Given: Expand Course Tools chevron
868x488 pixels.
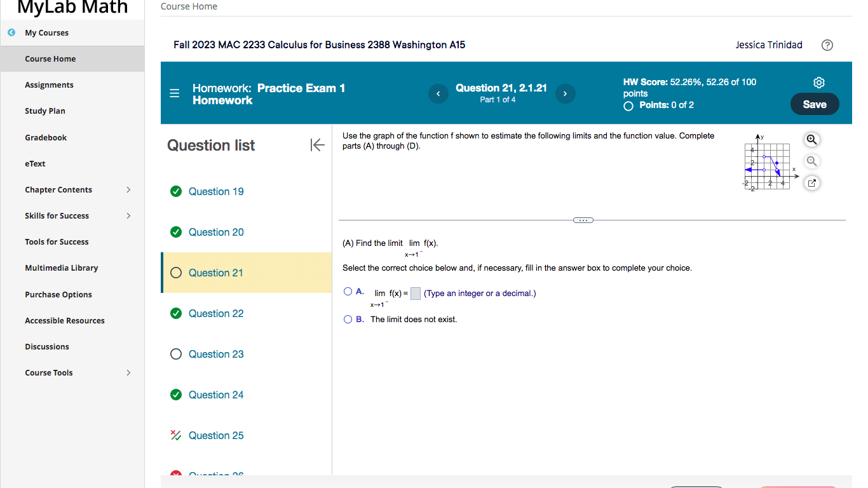Looking at the screenshot, I should tap(128, 372).
